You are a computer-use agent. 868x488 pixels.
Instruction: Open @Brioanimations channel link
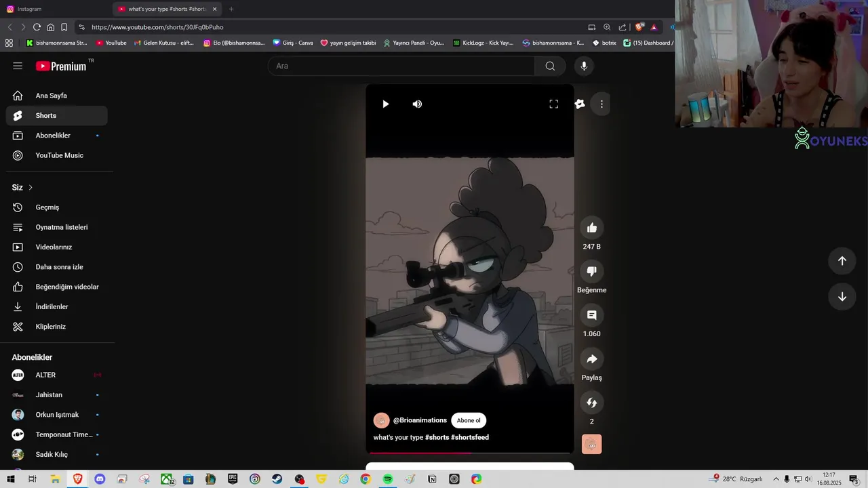click(x=420, y=420)
